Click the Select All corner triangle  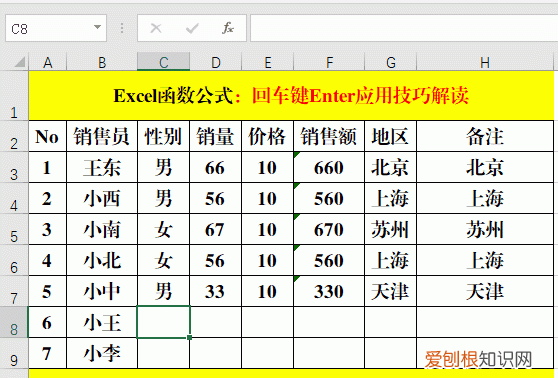20,62
